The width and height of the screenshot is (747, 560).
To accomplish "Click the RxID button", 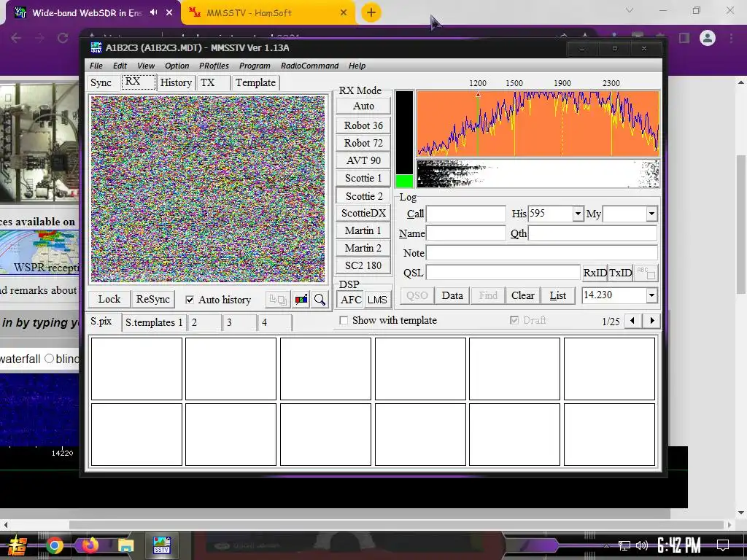I will coord(595,273).
